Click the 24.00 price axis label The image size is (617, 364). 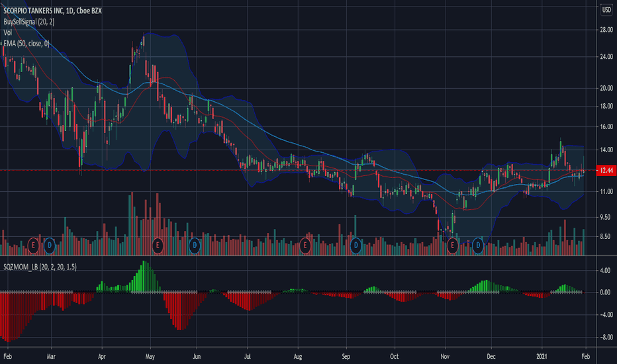pyautogui.click(x=606, y=57)
